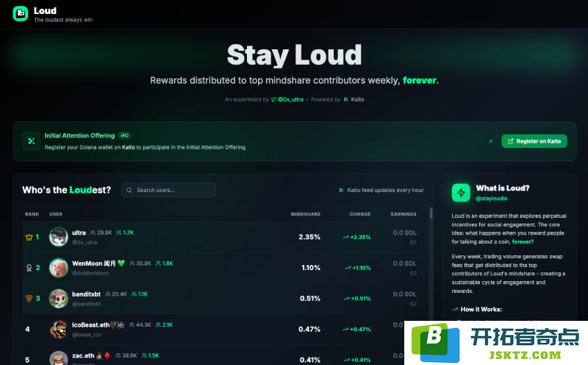Open the @stayloudio link
Viewport: 588px width, 365px height.
492,199
